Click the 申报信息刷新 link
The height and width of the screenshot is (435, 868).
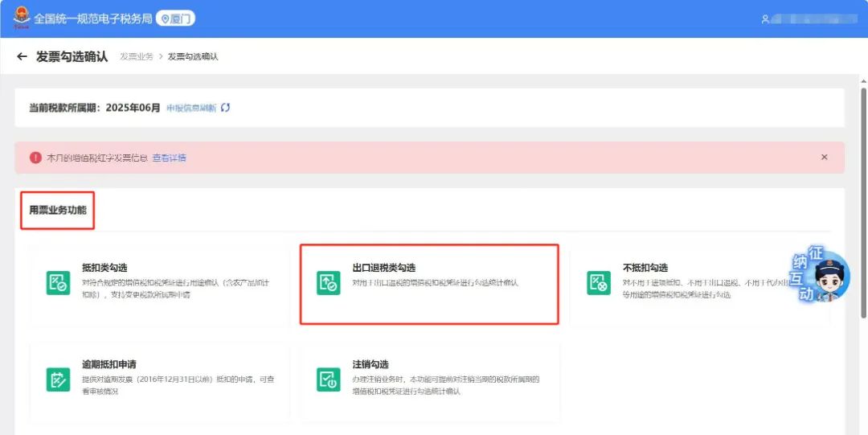191,108
